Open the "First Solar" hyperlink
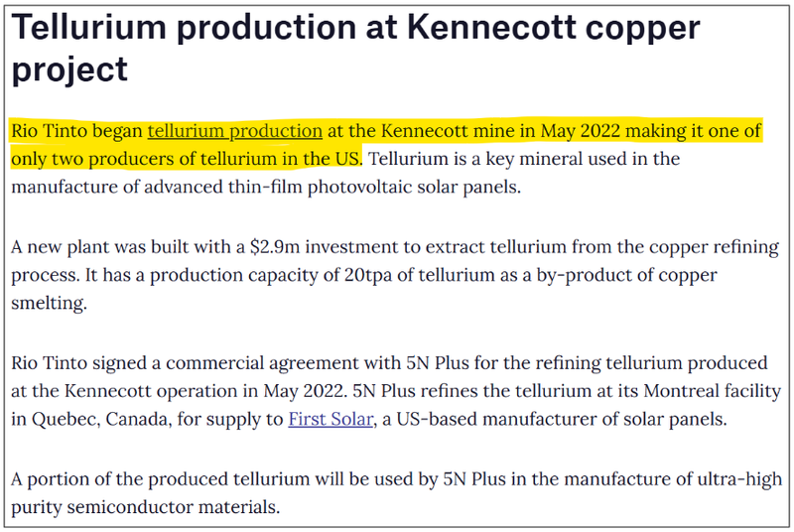This screenshot has width=794, height=532. [x=331, y=419]
